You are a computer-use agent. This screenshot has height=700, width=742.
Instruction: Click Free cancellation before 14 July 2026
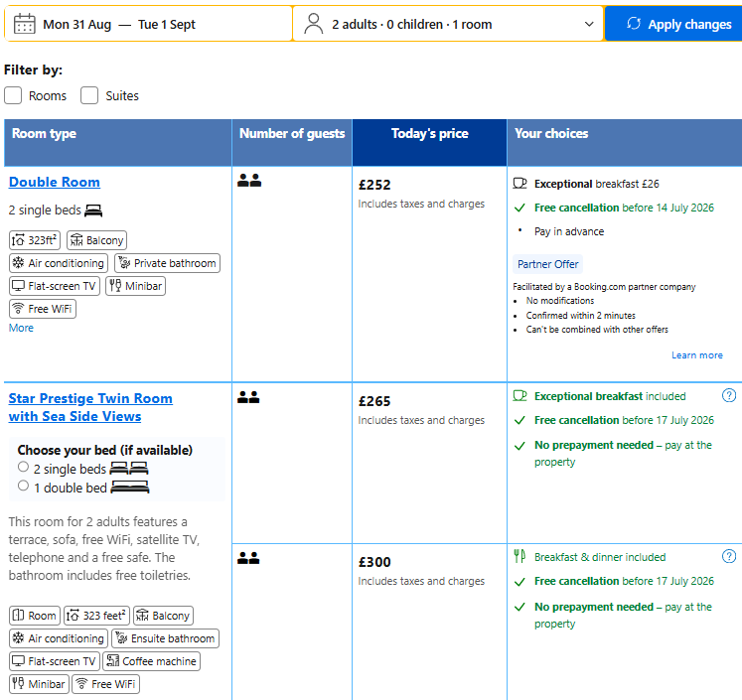pyautogui.click(x=624, y=208)
